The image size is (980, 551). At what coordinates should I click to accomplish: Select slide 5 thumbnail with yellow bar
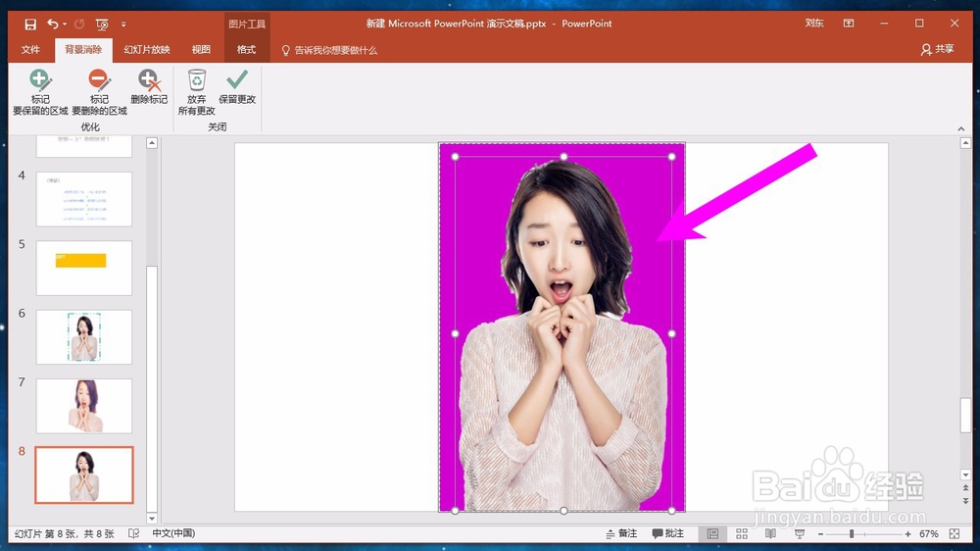83,268
